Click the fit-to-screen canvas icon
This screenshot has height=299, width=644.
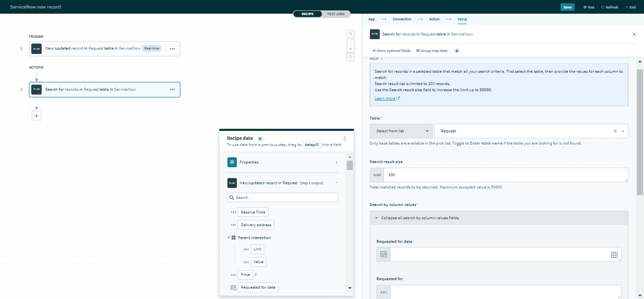pos(351,57)
